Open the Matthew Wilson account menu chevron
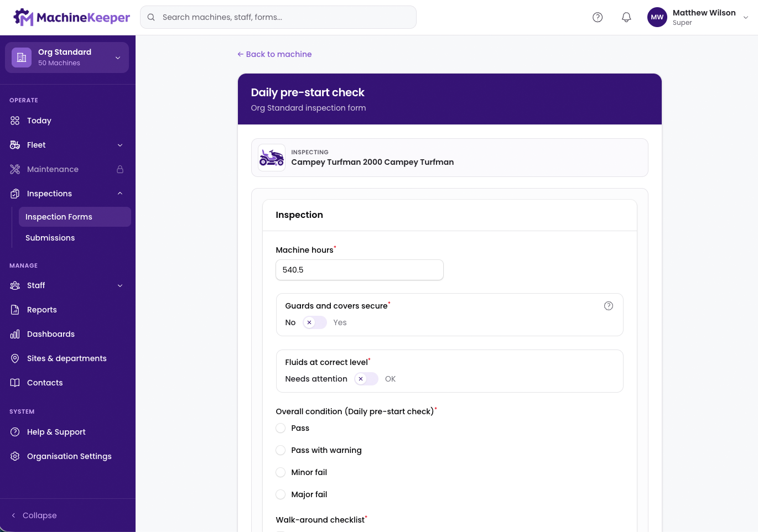The width and height of the screenshot is (758, 532). pos(746,18)
